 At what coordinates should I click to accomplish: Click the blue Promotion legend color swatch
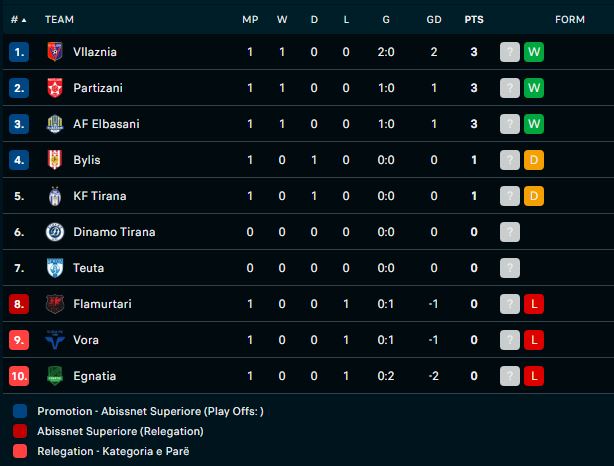pyautogui.click(x=21, y=411)
